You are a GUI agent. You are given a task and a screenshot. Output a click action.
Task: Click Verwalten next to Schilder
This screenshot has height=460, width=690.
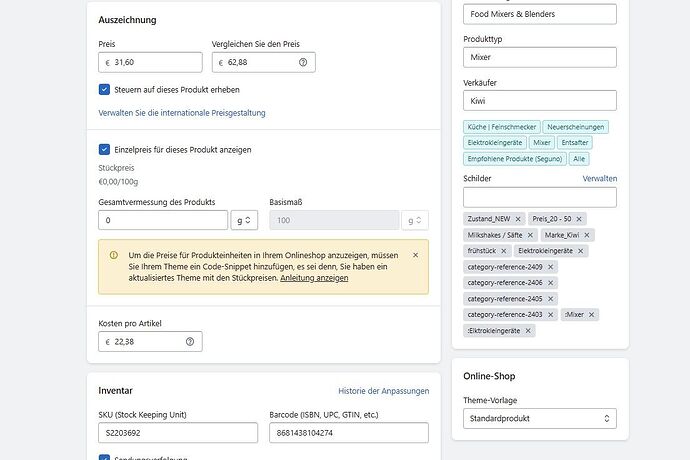[600, 178]
